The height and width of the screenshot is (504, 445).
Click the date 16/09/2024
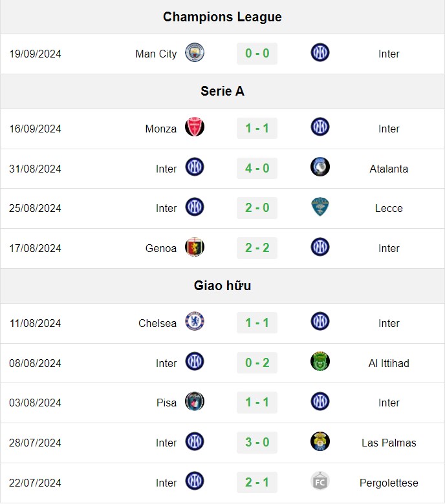[35, 129]
